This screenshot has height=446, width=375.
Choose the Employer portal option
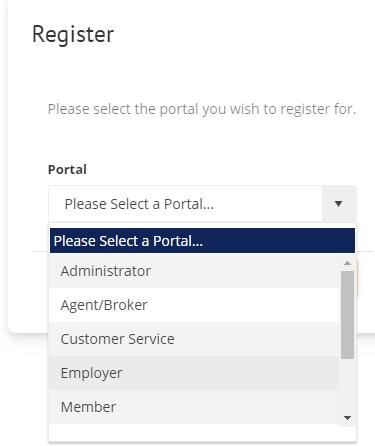point(194,373)
